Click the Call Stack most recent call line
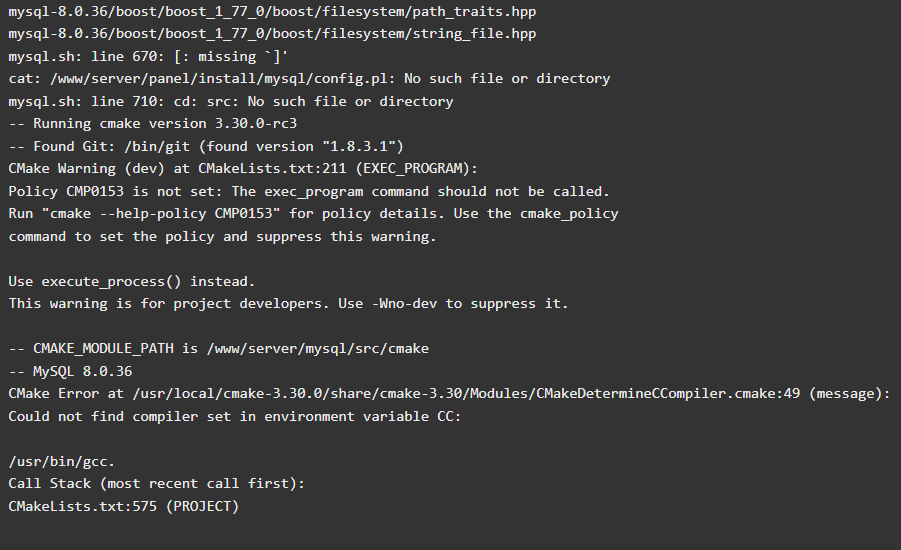 pos(157,483)
